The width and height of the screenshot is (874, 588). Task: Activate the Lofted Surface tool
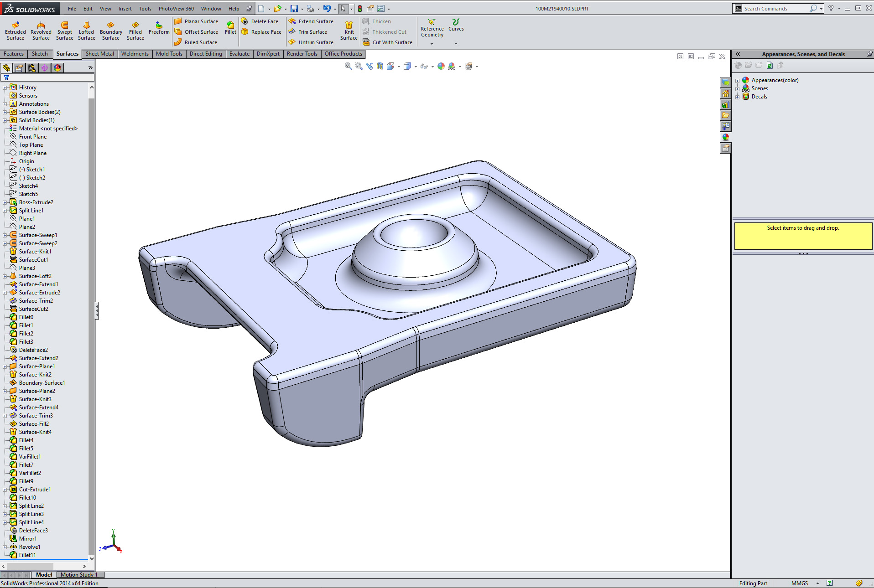point(86,30)
